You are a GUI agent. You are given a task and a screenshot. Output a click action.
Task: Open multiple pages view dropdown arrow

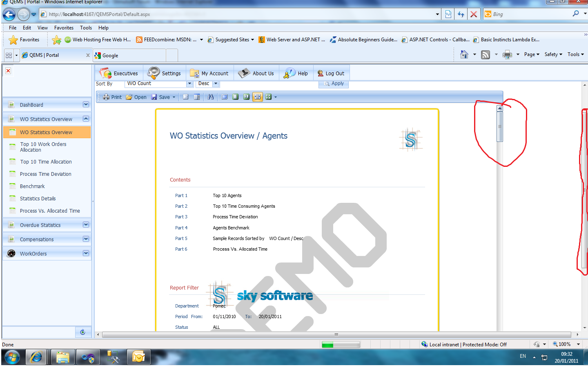(x=276, y=97)
